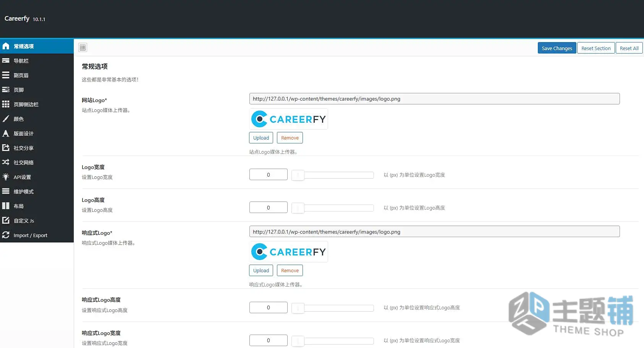Open the 维护模式 tab
Viewport: 644px width, 348px height.
pyautogui.click(x=37, y=192)
